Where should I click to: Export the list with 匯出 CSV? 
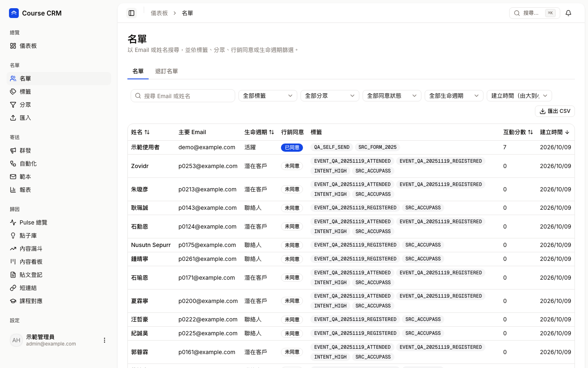(x=555, y=111)
